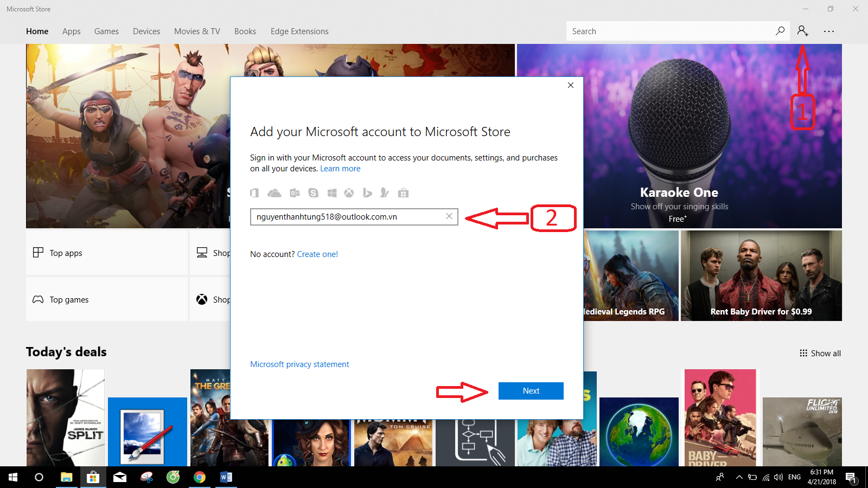
Task: Click the OneDrive cloud icon in dialog
Action: pos(275,193)
